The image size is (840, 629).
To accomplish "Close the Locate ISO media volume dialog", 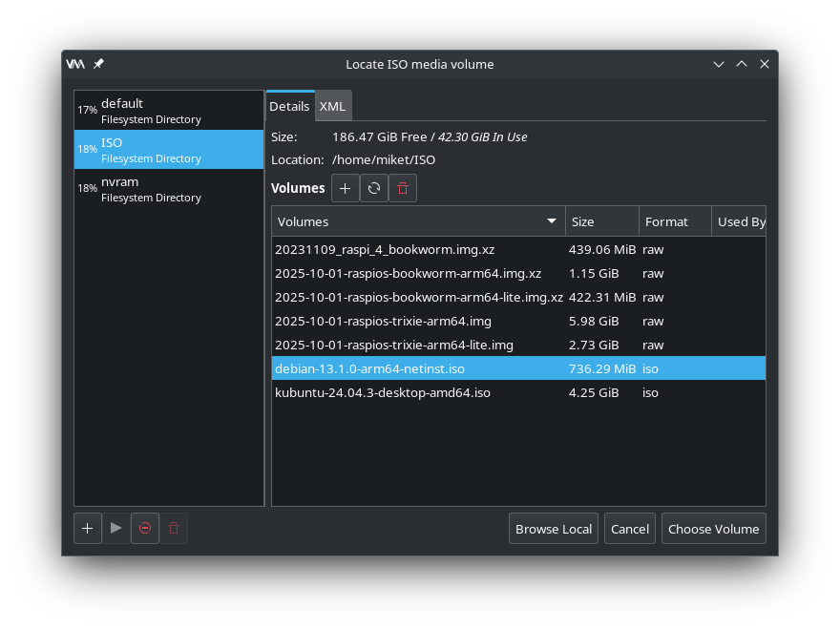I will coord(765,64).
